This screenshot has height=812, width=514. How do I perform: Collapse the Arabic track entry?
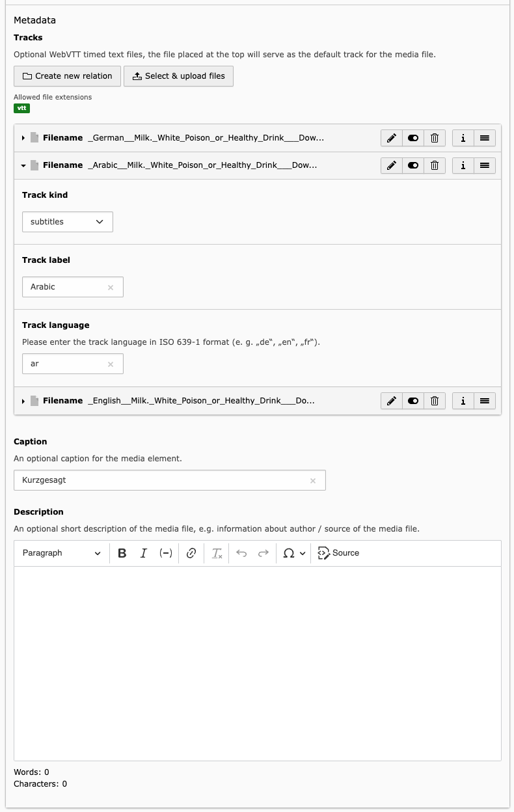point(23,165)
